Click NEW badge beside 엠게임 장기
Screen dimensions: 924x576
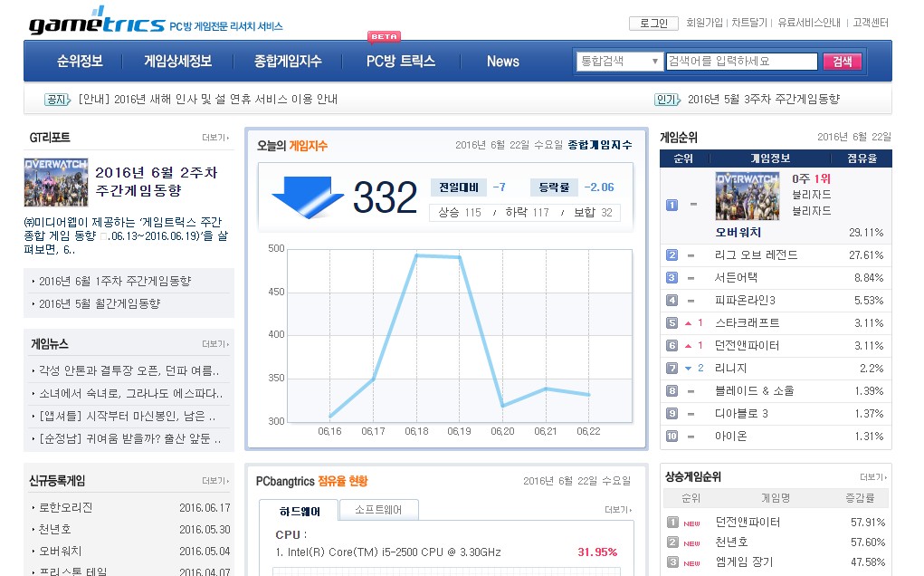point(691,563)
